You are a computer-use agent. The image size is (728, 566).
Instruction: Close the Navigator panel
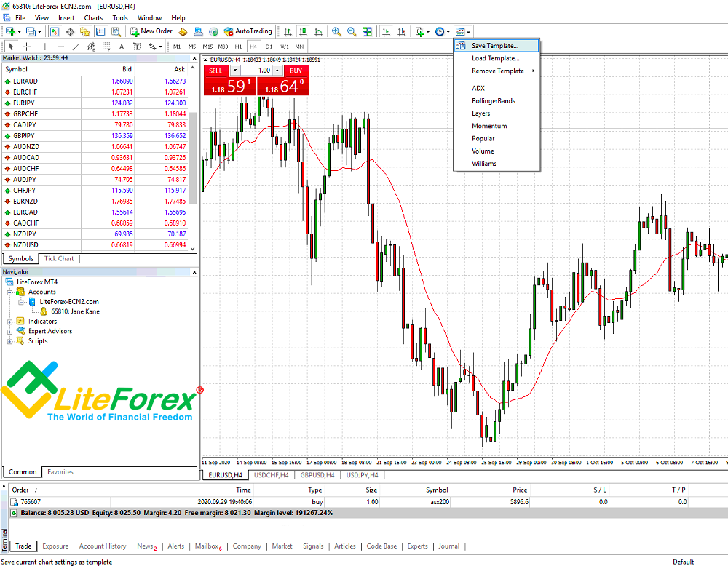(194, 272)
